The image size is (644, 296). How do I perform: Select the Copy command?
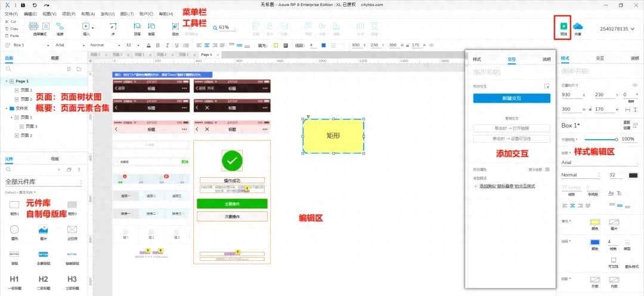tap(12, 29)
